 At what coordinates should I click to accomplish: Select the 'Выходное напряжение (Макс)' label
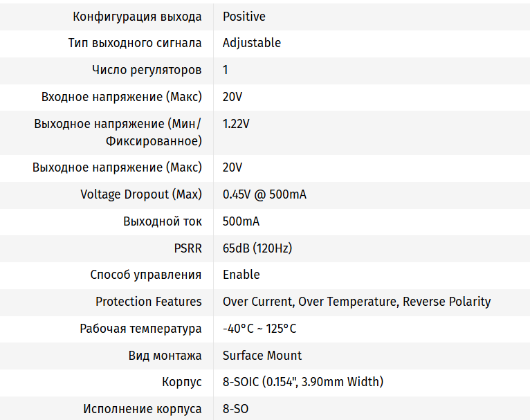point(117,167)
